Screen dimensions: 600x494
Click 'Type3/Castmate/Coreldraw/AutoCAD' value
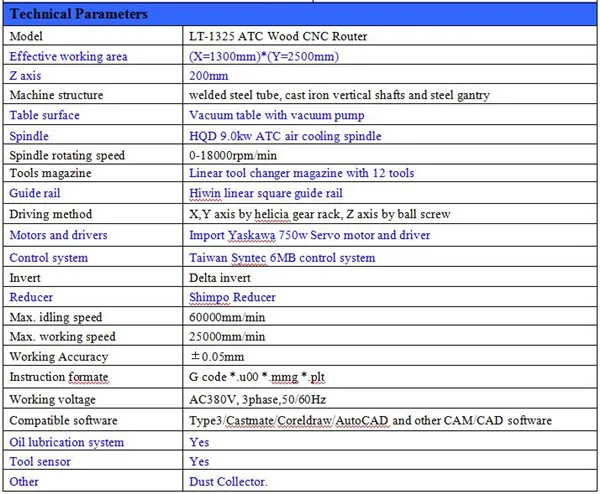tap(289, 421)
